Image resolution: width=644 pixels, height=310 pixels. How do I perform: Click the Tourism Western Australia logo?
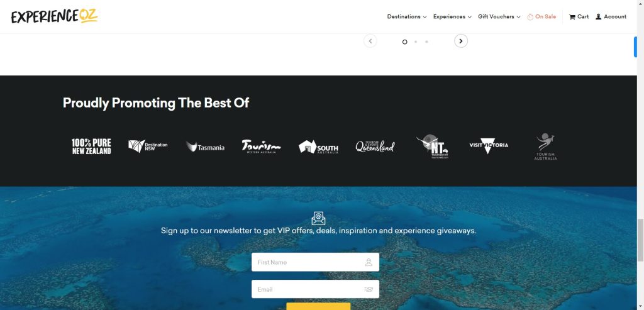tap(261, 147)
